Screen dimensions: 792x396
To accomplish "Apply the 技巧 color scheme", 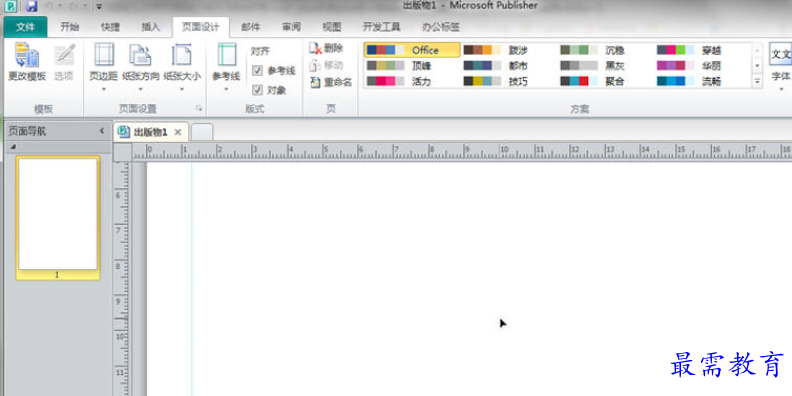I will click(509, 81).
